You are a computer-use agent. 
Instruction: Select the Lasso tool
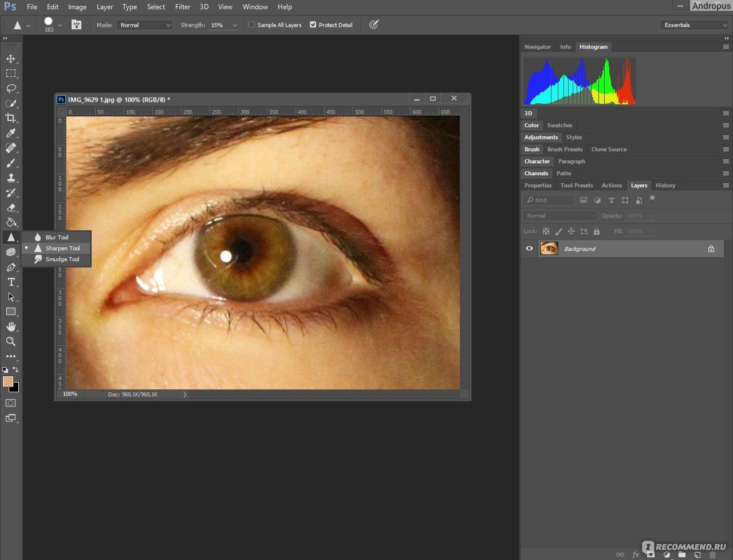(11, 89)
